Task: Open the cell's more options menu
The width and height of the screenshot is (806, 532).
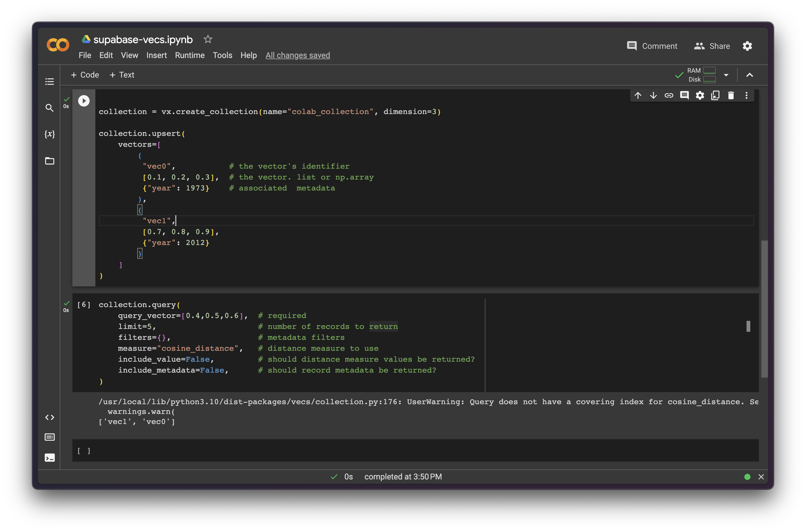Action: pyautogui.click(x=746, y=95)
